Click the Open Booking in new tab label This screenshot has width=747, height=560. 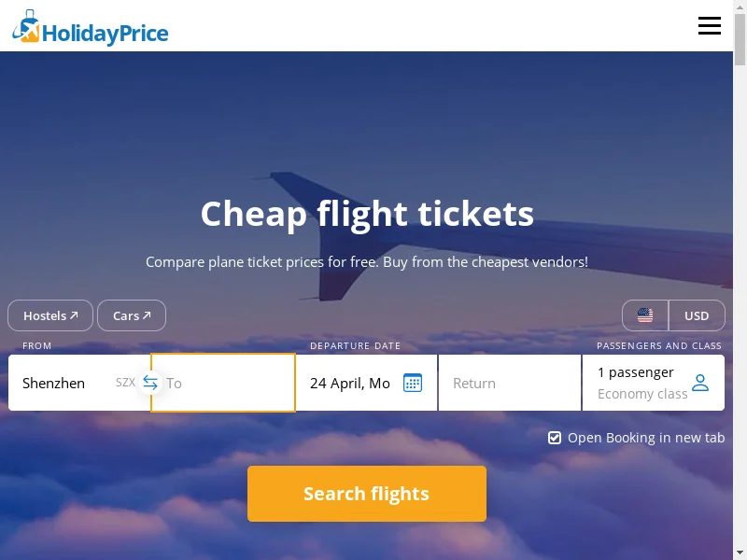(646, 438)
